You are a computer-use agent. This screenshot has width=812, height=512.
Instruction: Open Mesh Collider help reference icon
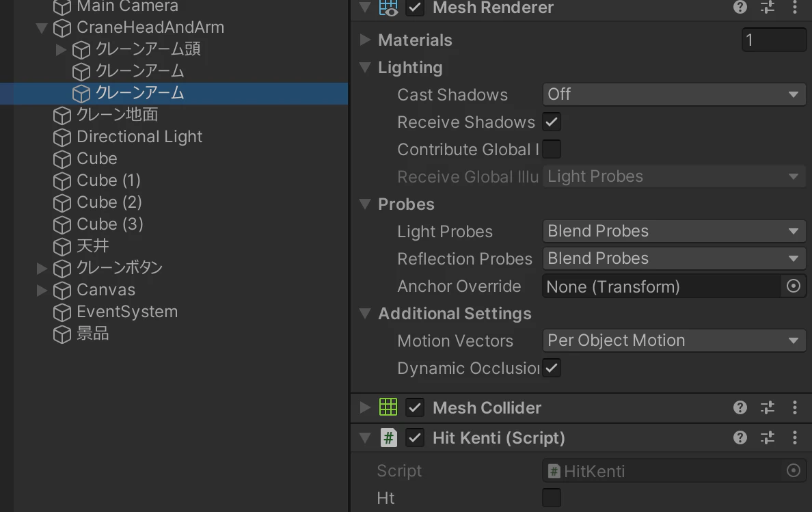(x=740, y=407)
